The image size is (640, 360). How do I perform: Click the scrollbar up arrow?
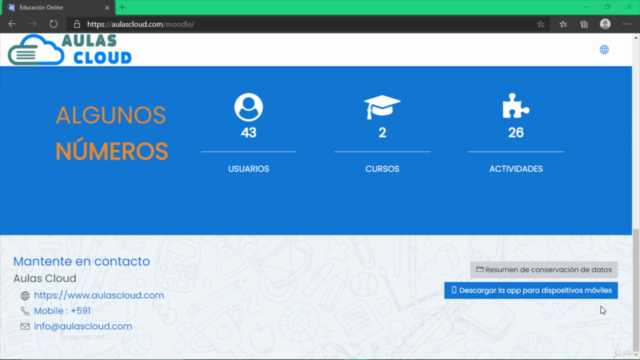point(636,38)
